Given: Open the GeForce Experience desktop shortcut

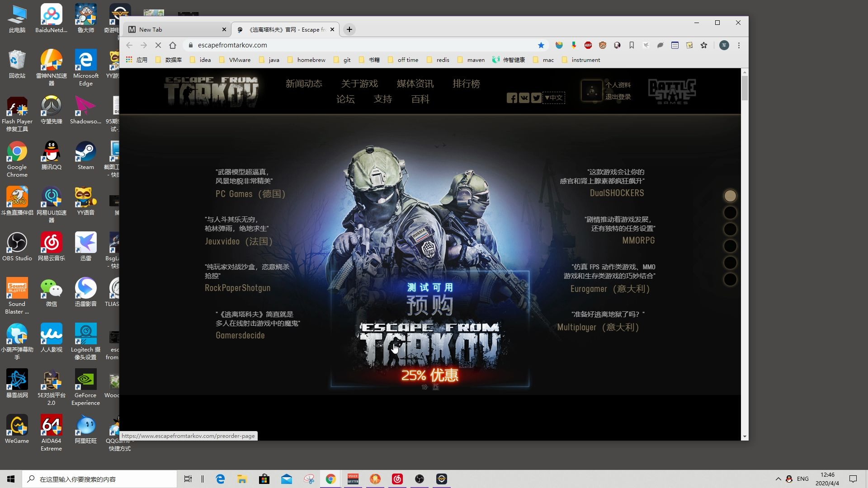Looking at the screenshot, I should pyautogui.click(x=85, y=388).
